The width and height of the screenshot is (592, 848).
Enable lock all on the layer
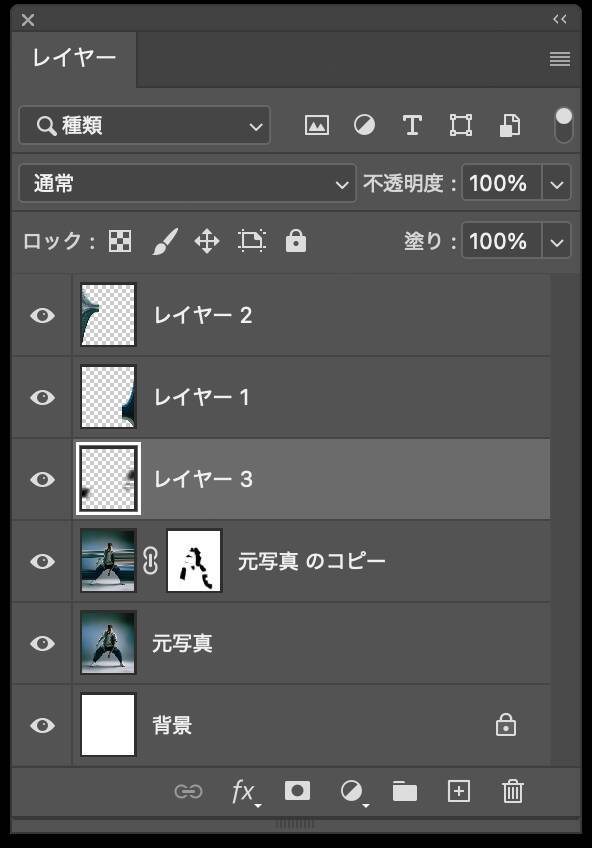click(x=295, y=241)
